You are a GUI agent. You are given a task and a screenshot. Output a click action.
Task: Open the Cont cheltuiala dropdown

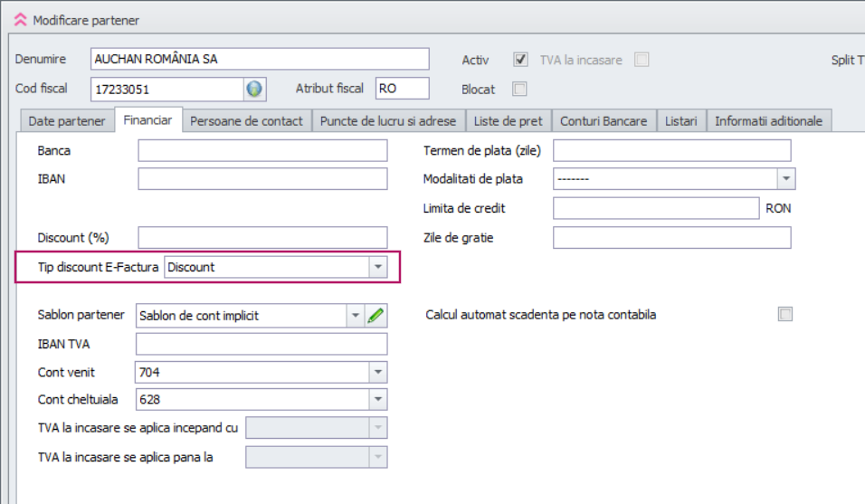point(377,400)
